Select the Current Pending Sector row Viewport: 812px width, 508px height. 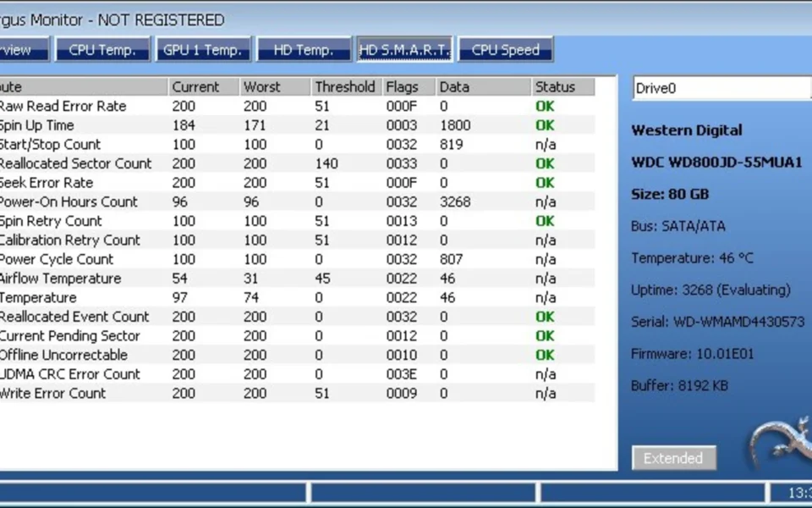[297, 336]
